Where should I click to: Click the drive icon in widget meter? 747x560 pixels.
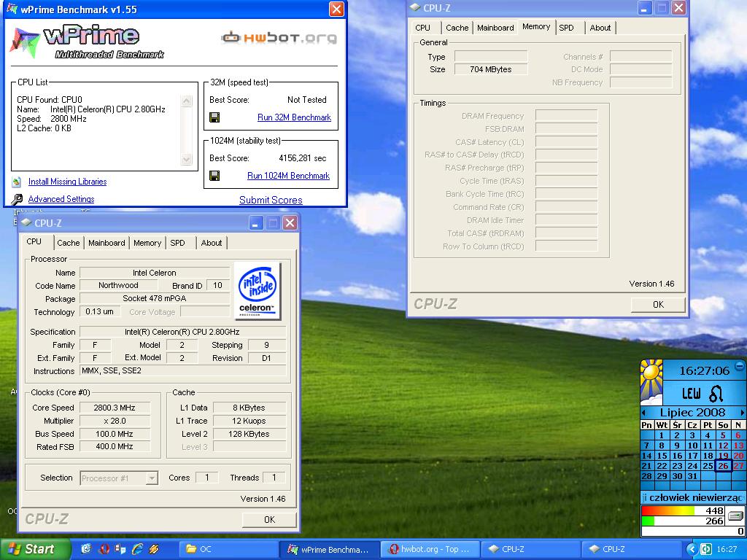coord(735,516)
